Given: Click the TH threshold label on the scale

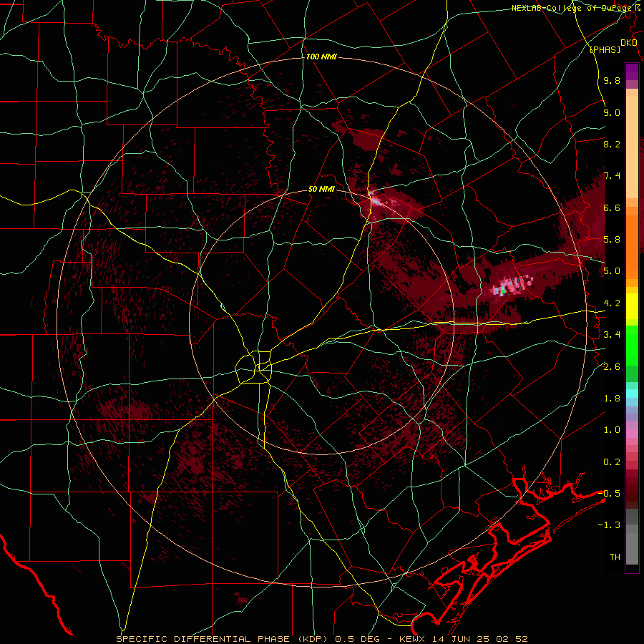Looking at the screenshot, I should coord(615,557).
